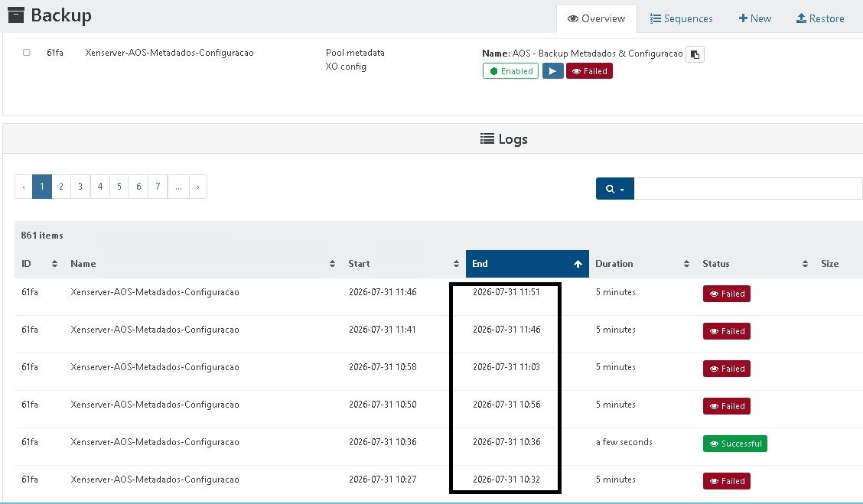The height and width of the screenshot is (504, 863).
Task: Open the New backup tab
Action: pyautogui.click(x=754, y=18)
